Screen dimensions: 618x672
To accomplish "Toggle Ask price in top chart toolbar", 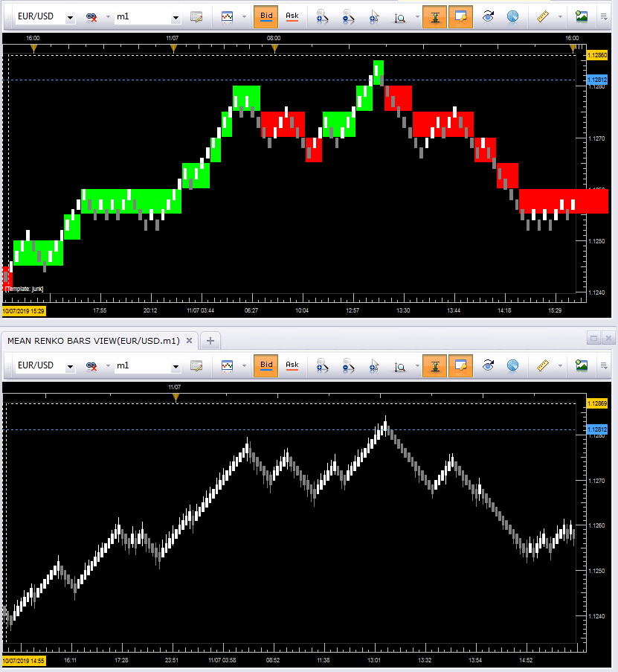I will (292, 16).
